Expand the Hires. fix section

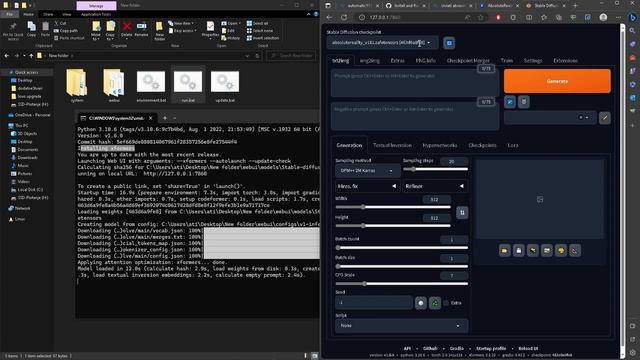coord(366,186)
